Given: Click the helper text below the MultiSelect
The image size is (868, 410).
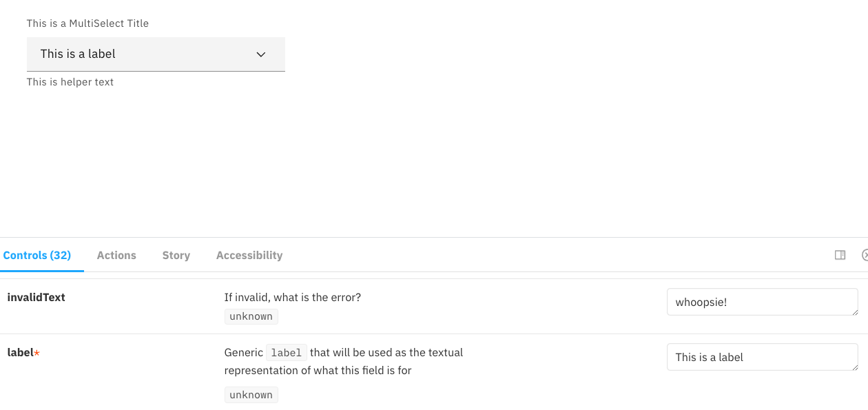Looking at the screenshot, I should click(69, 81).
